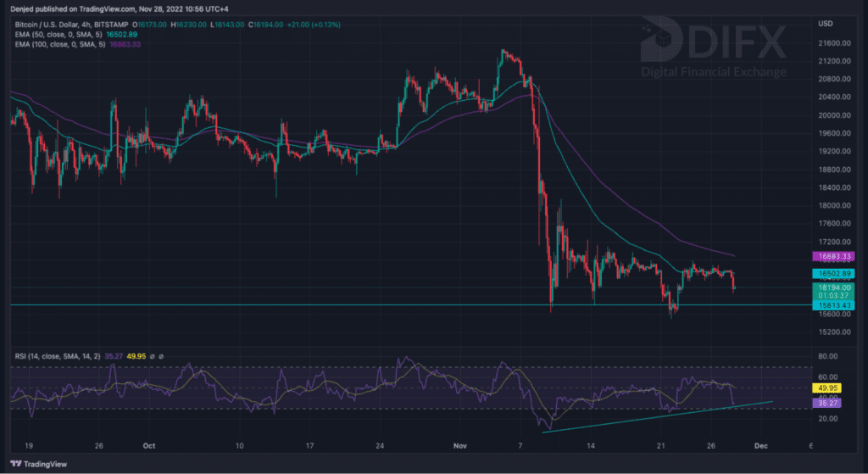Select the Nov label on time axis
This screenshot has height=474, width=868.
click(458, 444)
